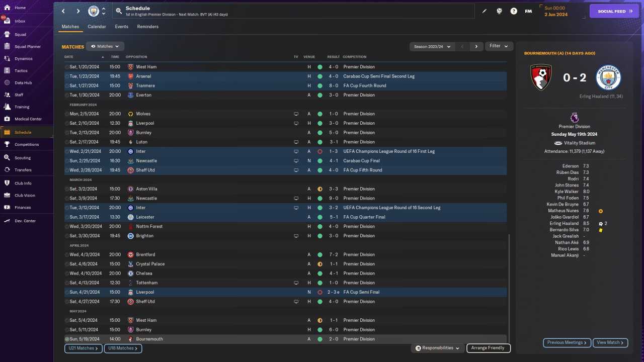The width and height of the screenshot is (644, 362).
Task: Tick the check circle on the Sat 5/4/2024 row
Action: tap(67, 320)
